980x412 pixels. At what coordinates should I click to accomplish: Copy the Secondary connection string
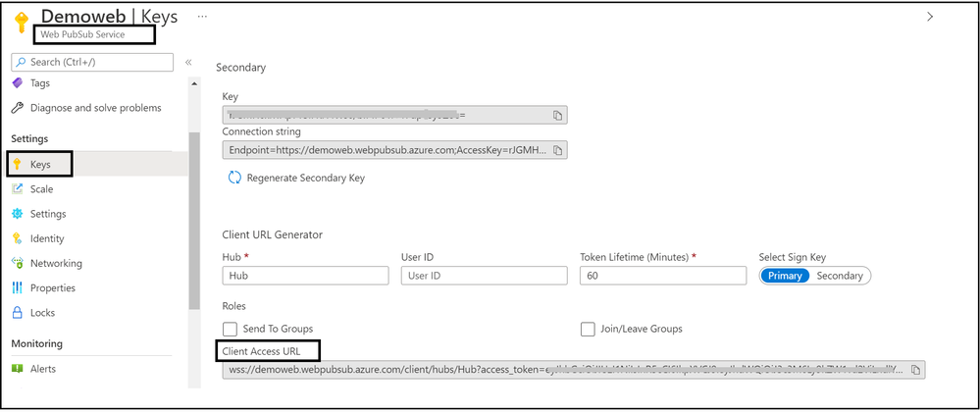(557, 150)
